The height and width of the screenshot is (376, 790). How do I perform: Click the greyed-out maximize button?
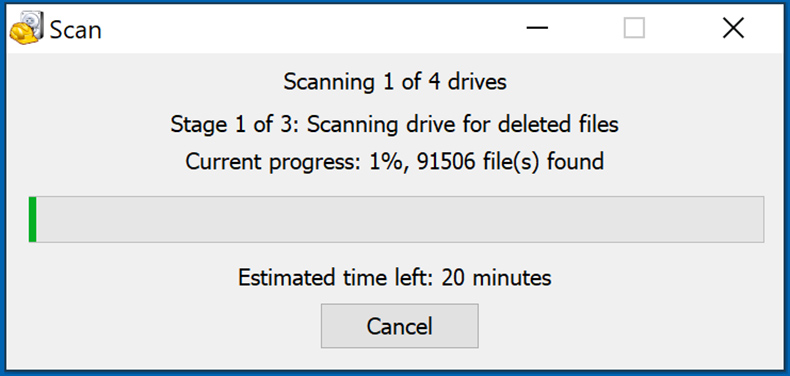coord(634,28)
